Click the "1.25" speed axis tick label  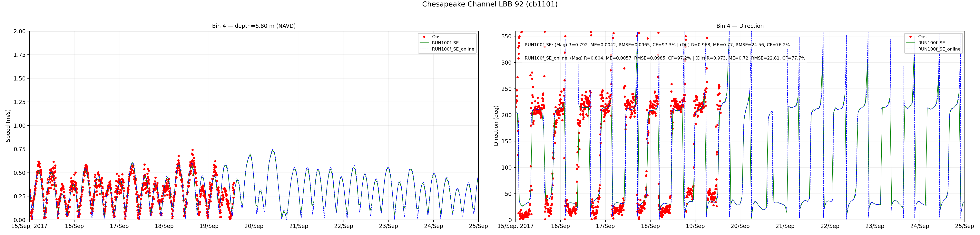coord(19,102)
